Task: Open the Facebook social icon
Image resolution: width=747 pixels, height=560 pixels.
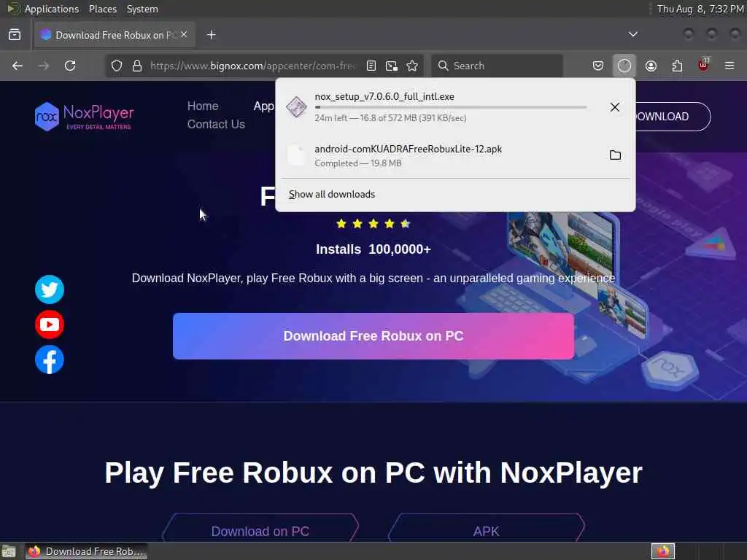Action: pos(50,359)
